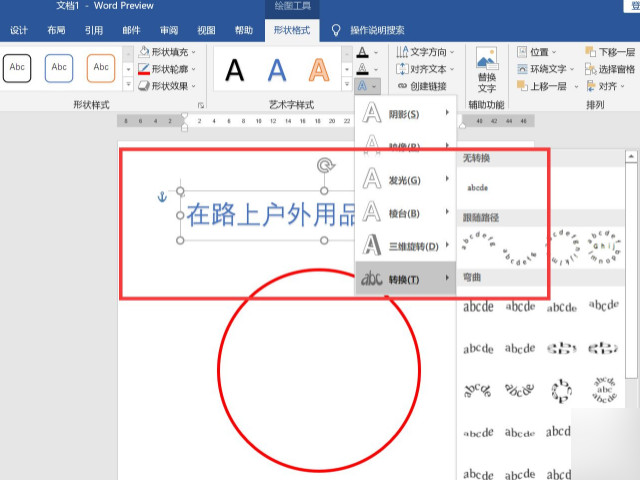The image size is (640, 480).
Task: Open the 帮助 tab
Action: click(x=244, y=30)
